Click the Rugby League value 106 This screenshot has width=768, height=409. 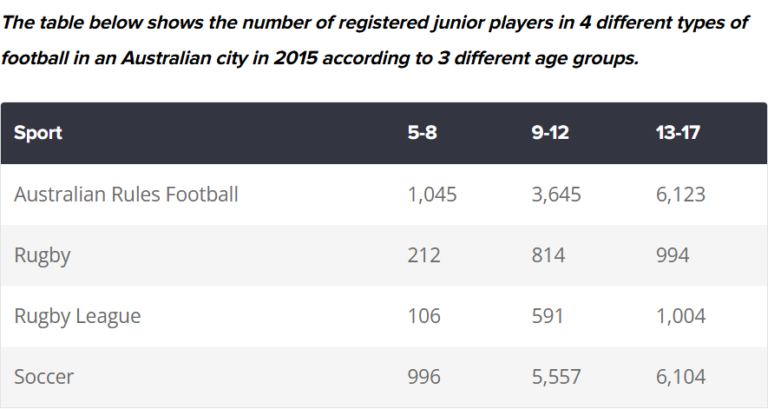click(x=424, y=316)
